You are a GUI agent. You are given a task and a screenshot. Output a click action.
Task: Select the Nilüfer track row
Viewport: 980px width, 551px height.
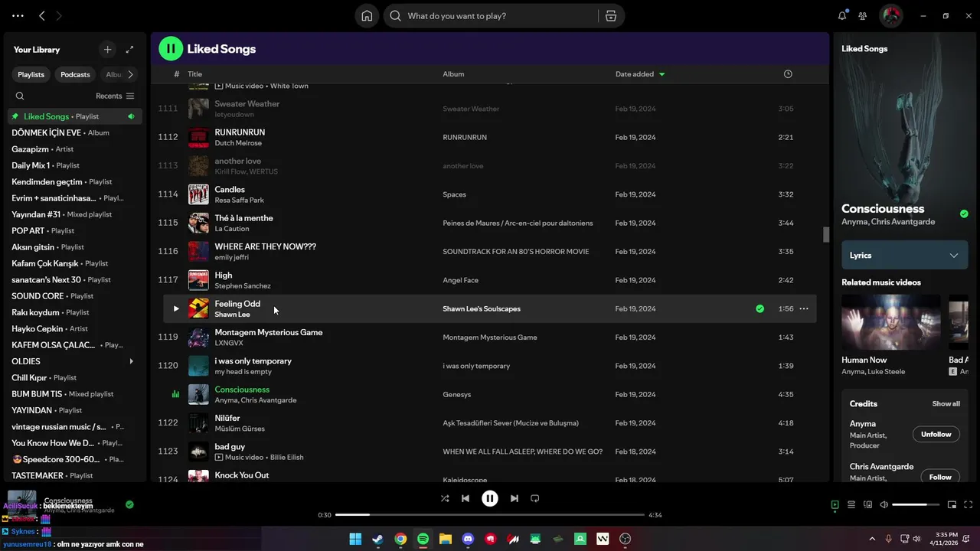(490, 423)
